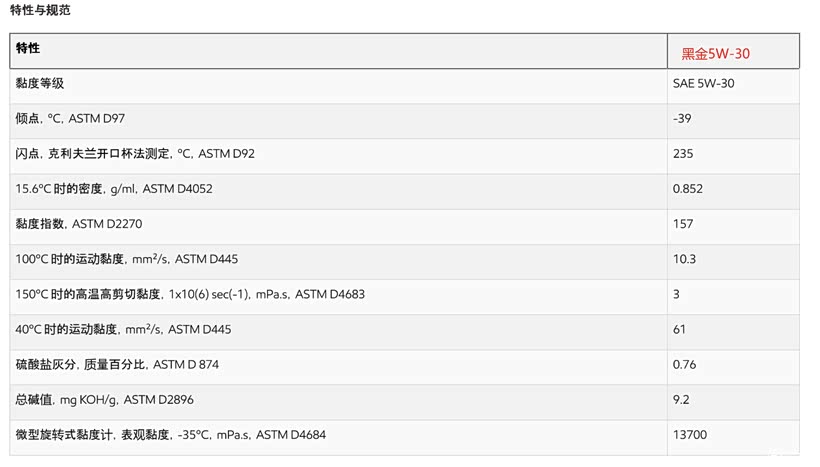Select the 黏度指数 ASTM D2270 row label
This screenshot has height=467, width=820.
click(79, 224)
